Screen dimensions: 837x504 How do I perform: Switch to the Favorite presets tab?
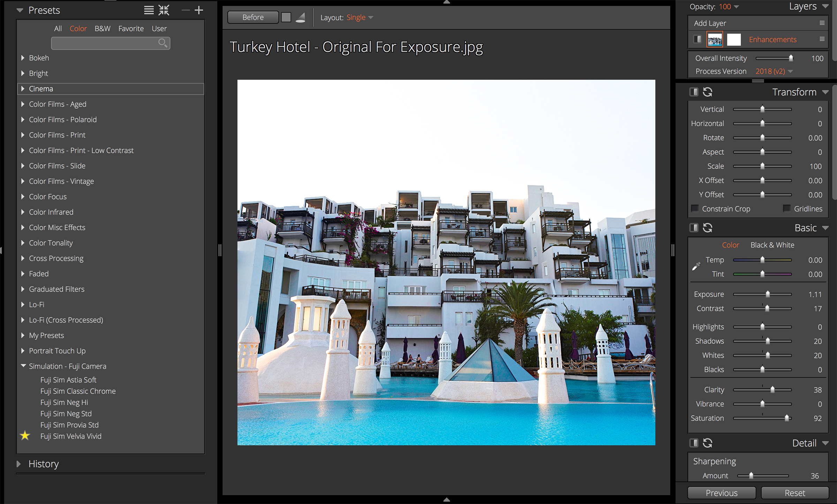[131, 29]
